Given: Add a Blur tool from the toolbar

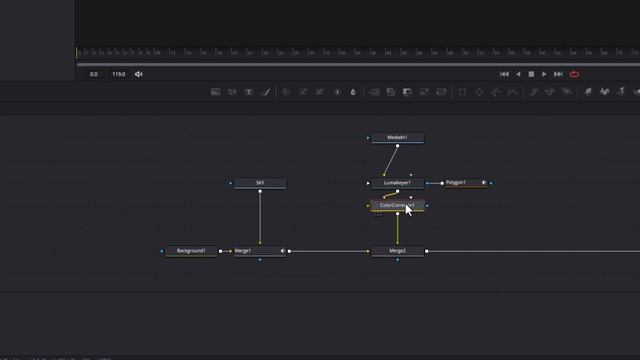Looking at the screenshot, I should click(353, 92).
